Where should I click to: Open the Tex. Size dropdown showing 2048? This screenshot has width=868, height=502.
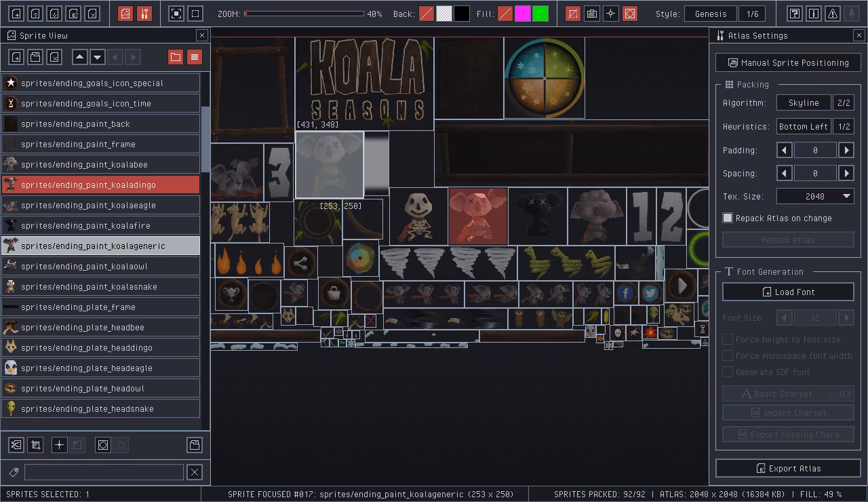coord(815,196)
